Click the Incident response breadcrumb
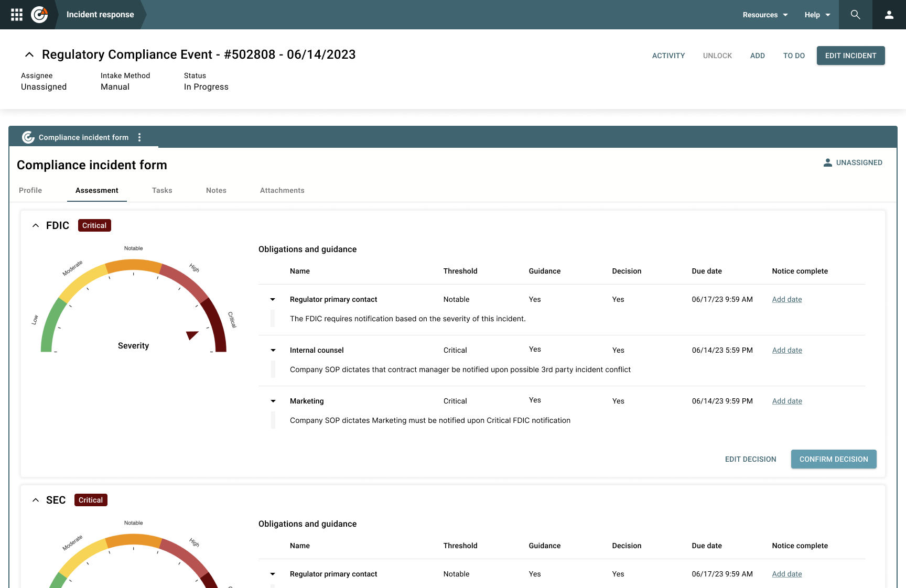This screenshot has width=906, height=588. click(100, 15)
